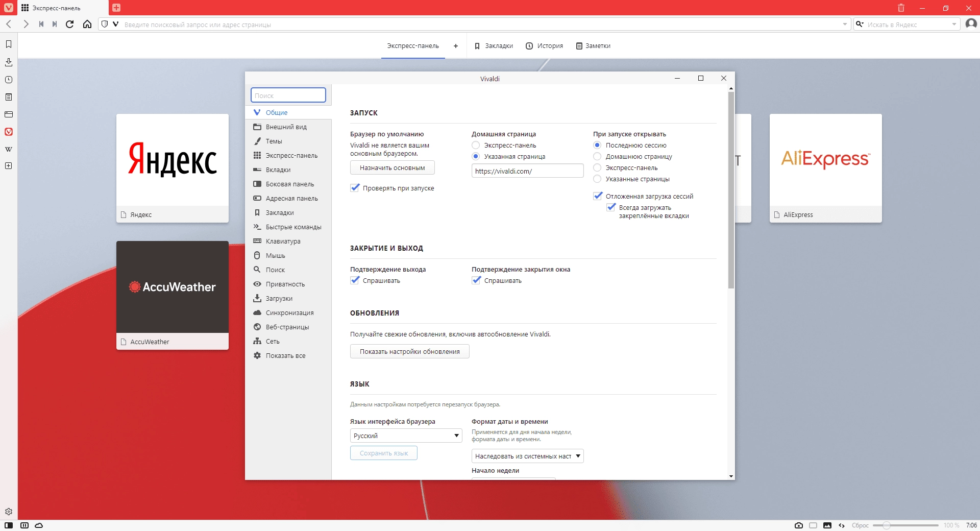980x531 pixels.
Task: Select Экспресс-панель as home page
Action: click(476, 146)
